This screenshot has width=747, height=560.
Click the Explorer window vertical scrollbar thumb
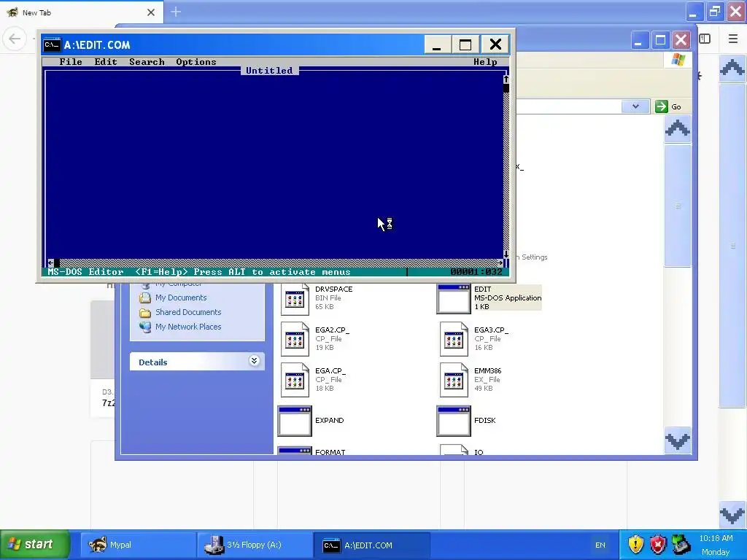(678, 206)
